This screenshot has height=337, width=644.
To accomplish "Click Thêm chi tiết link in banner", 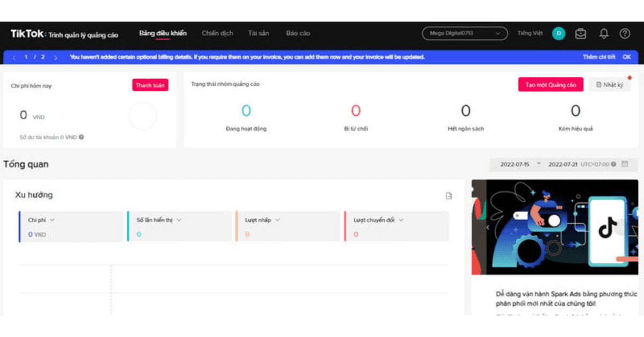I will coord(599,57).
